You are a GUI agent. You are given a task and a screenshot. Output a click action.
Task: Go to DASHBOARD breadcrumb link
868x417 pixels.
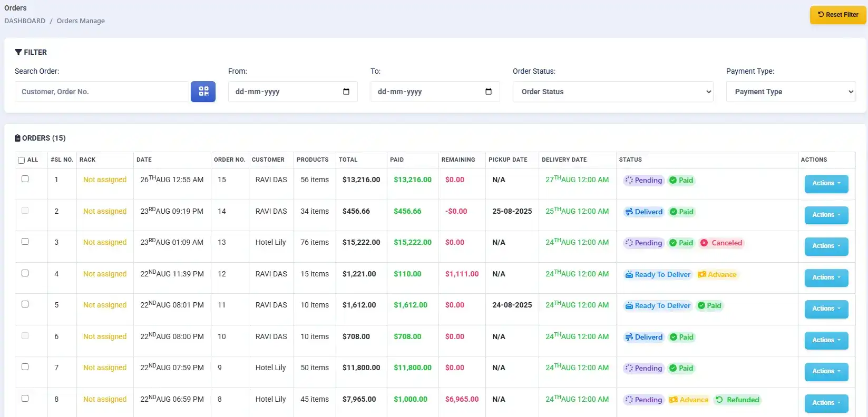tap(25, 21)
